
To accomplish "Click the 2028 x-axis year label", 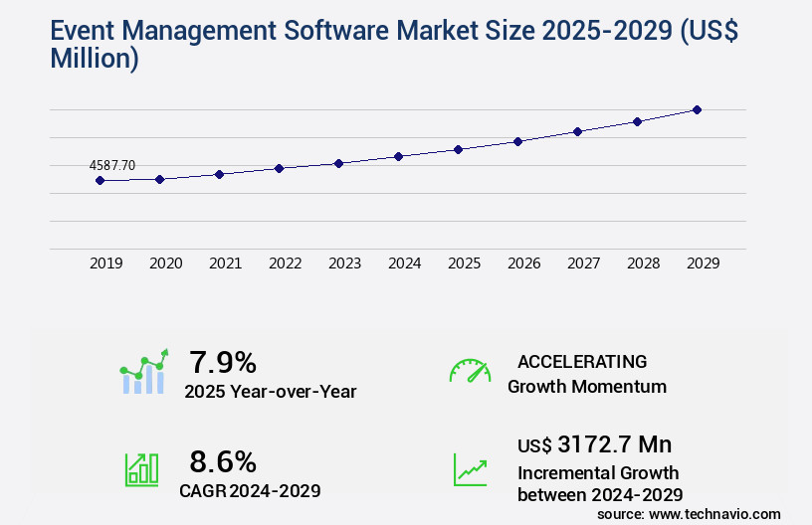I will (643, 263).
